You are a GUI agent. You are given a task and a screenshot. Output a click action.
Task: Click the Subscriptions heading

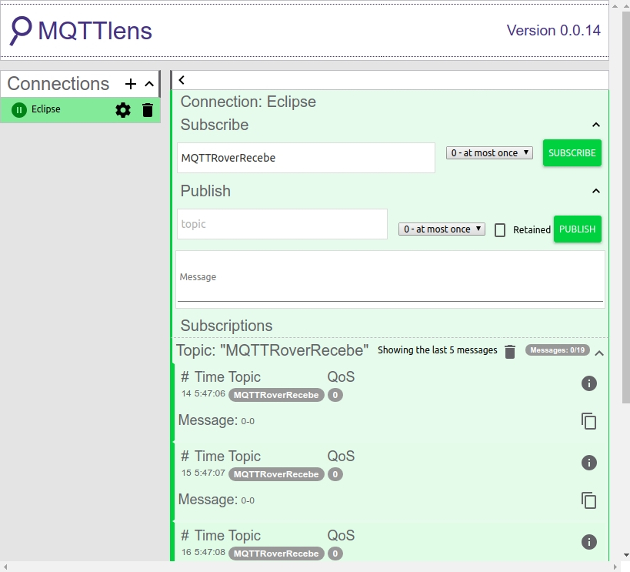[x=226, y=326]
